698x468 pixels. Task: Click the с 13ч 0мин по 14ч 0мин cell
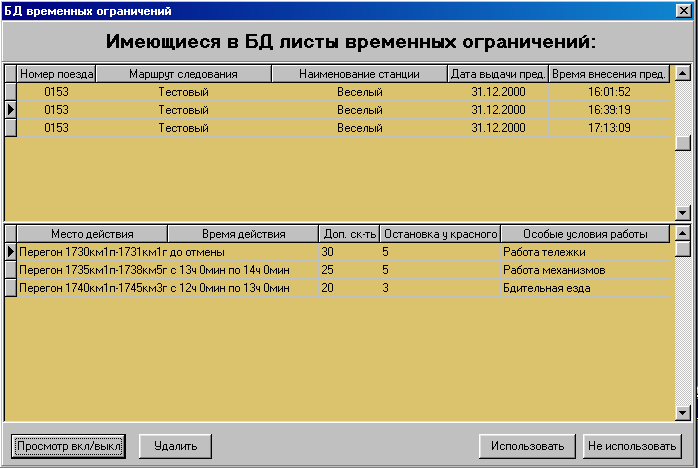[243, 270]
